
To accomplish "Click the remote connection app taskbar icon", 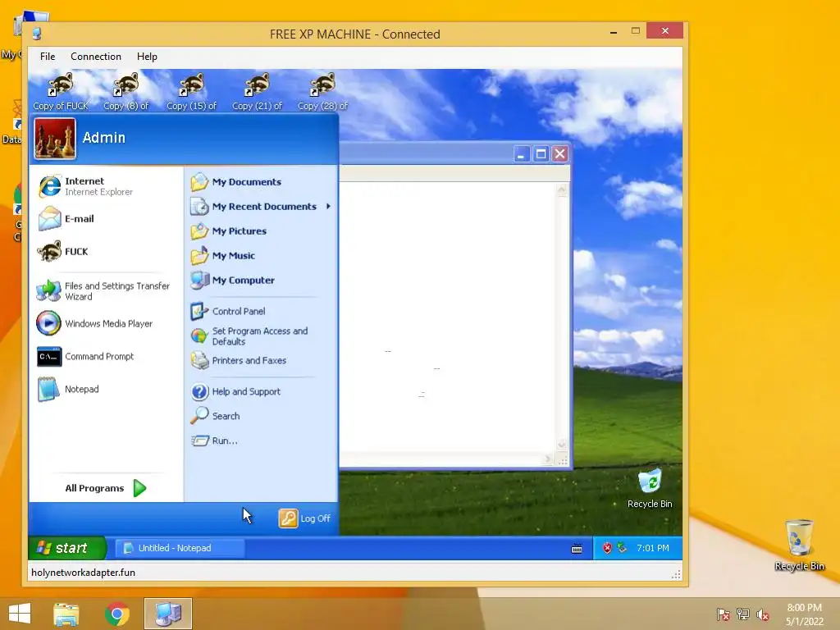I will 167,614.
